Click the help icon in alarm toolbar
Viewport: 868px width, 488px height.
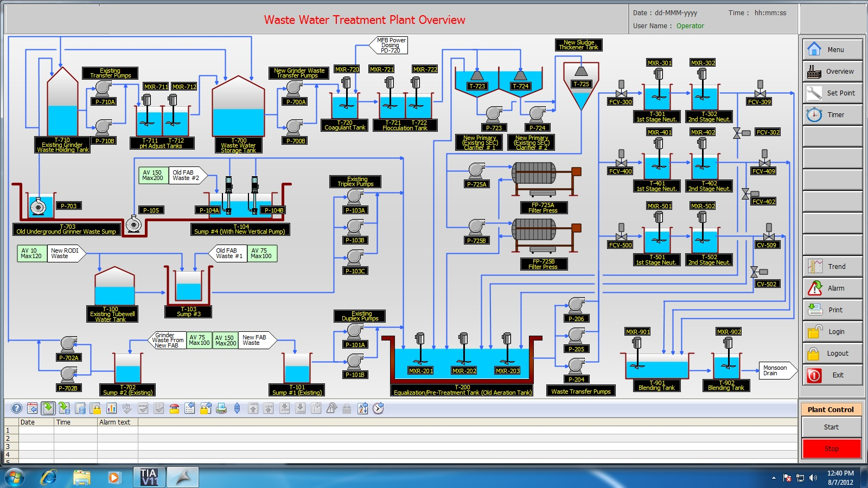tap(17, 408)
